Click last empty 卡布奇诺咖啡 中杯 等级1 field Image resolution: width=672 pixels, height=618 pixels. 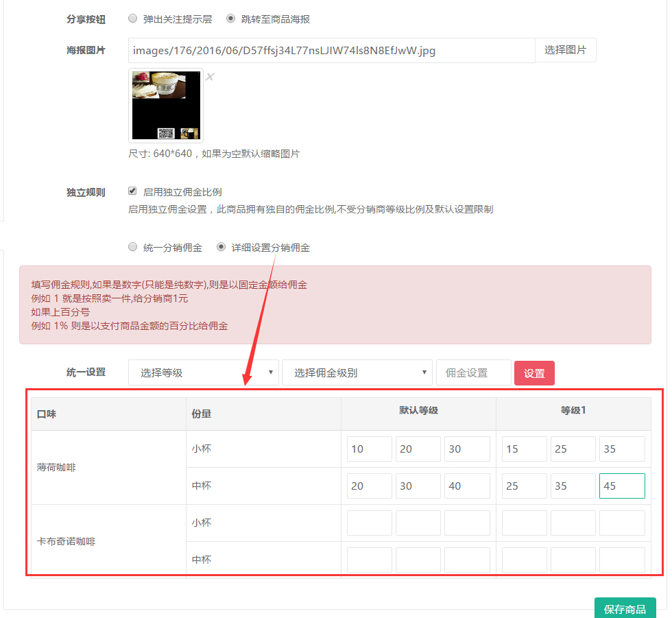[621, 560]
